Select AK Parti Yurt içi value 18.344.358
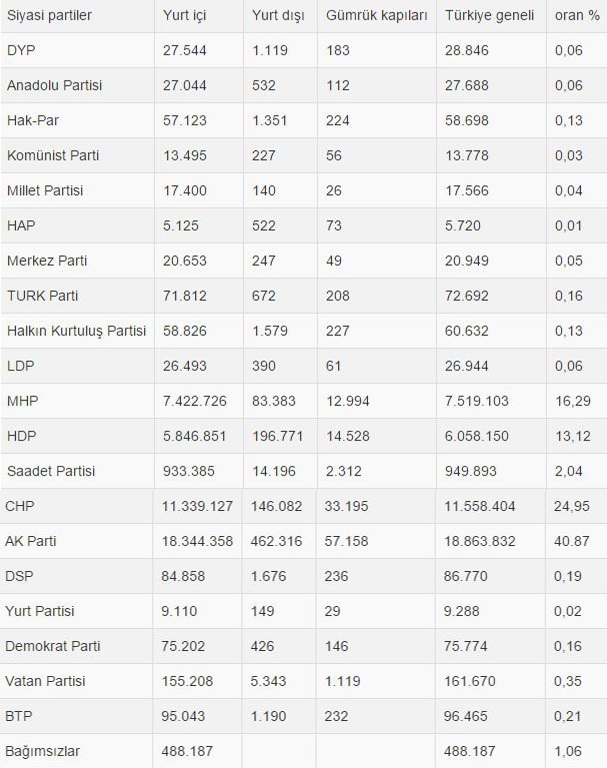The image size is (607, 768). coord(197,541)
